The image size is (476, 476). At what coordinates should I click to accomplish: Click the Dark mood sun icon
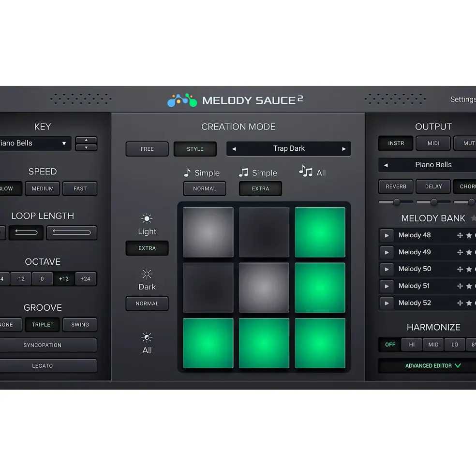[147, 274]
